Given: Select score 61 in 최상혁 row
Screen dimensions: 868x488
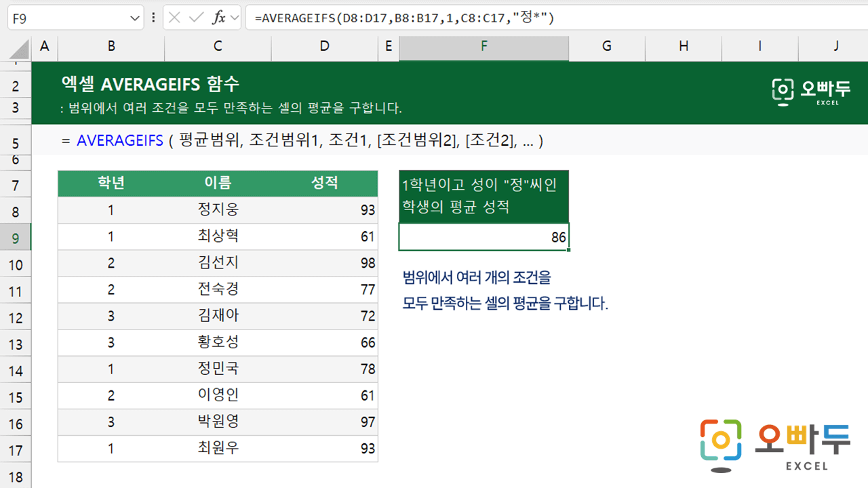Looking at the screenshot, I should coord(325,237).
